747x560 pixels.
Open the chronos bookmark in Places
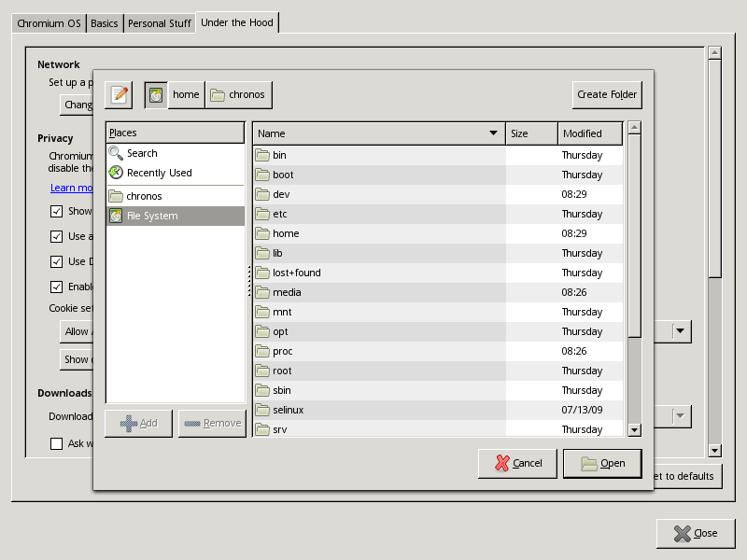click(144, 196)
